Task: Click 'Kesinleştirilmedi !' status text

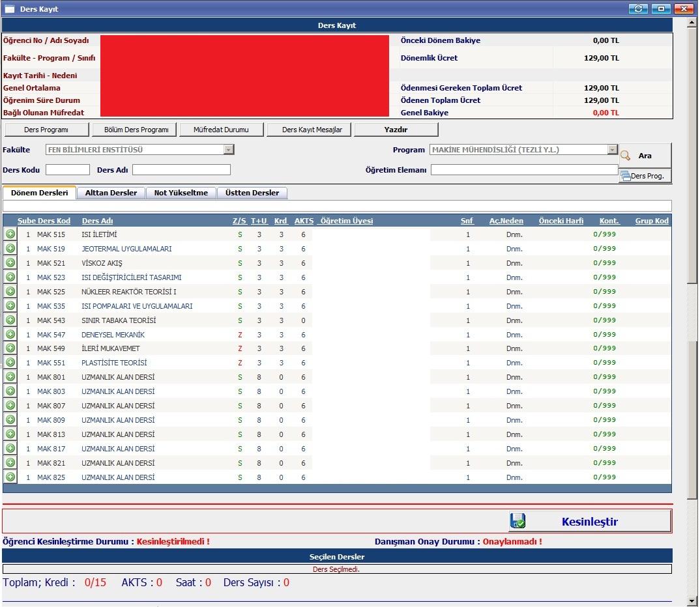Action: tap(173, 541)
